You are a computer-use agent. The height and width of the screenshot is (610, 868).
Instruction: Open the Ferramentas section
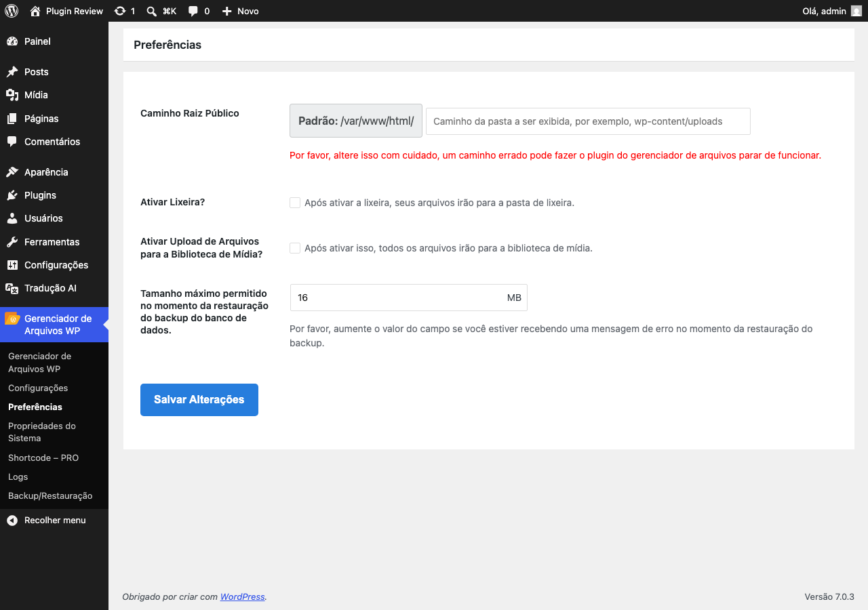[54, 242]
